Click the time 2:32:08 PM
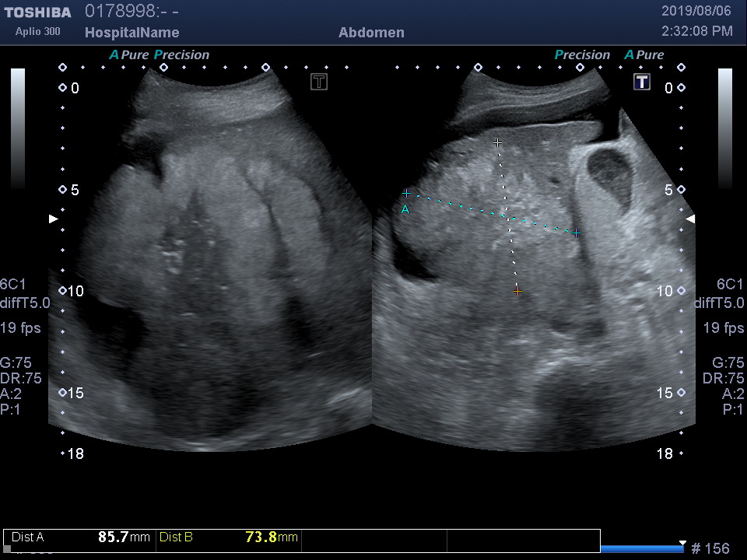 (697, 31)
